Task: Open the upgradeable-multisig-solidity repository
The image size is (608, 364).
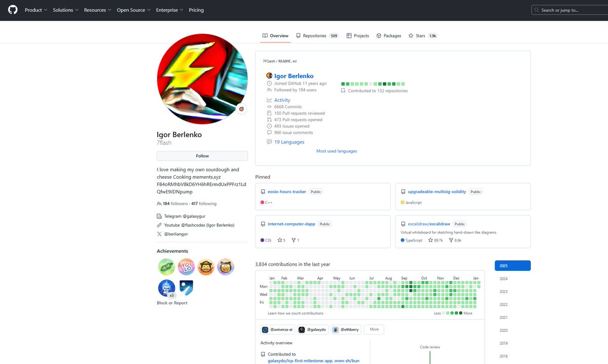Action: click(x=437, y=192)
